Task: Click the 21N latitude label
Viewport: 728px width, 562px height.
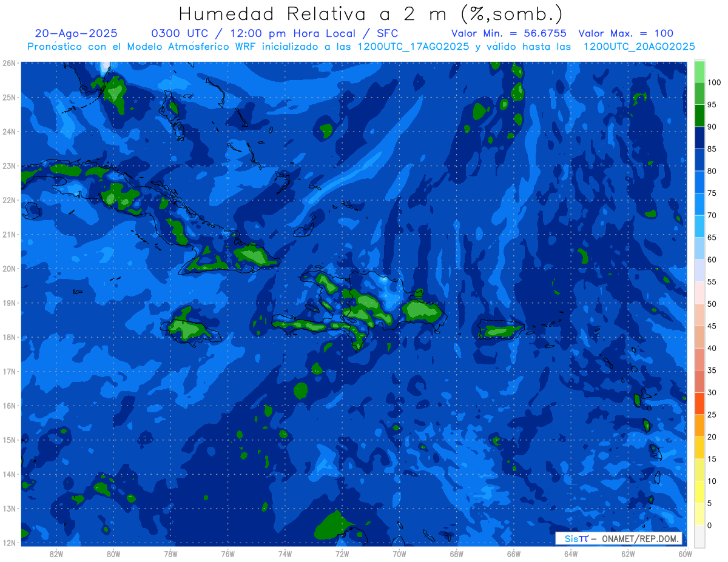Action: pos(9,234)
